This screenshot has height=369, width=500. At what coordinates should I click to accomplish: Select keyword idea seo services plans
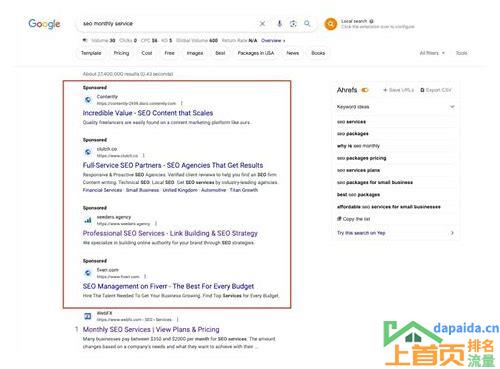358,170
